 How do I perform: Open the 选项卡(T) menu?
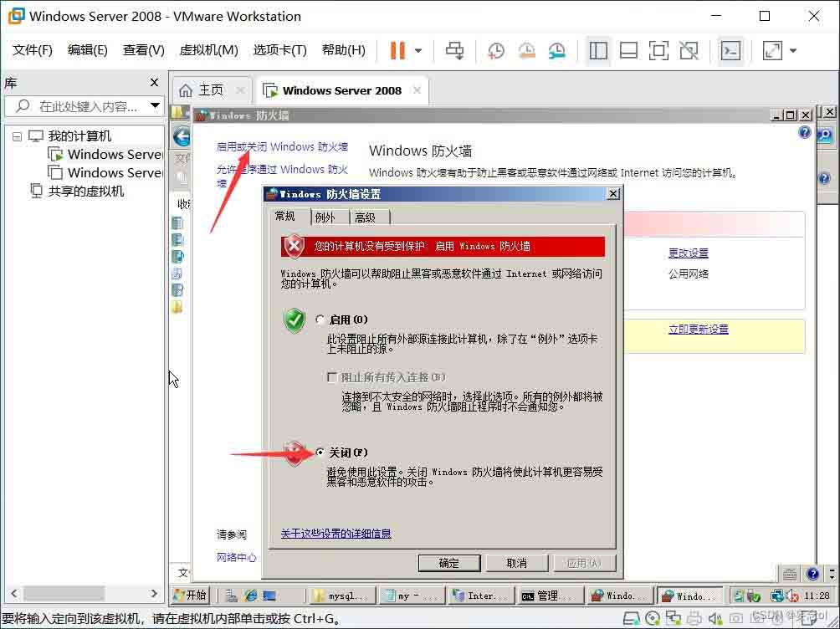pyautogui.click(x=280, y=50)
